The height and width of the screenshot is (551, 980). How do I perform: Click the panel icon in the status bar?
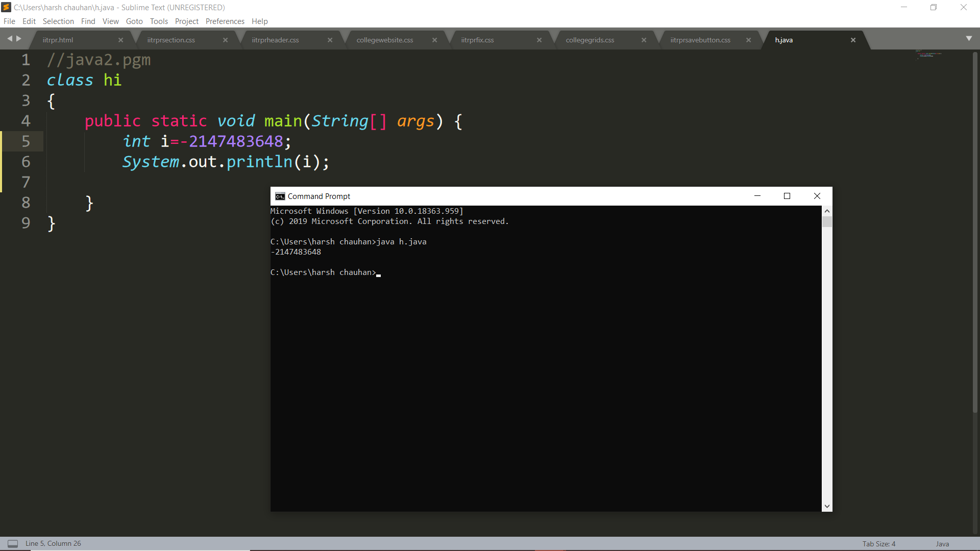point(12,543)
